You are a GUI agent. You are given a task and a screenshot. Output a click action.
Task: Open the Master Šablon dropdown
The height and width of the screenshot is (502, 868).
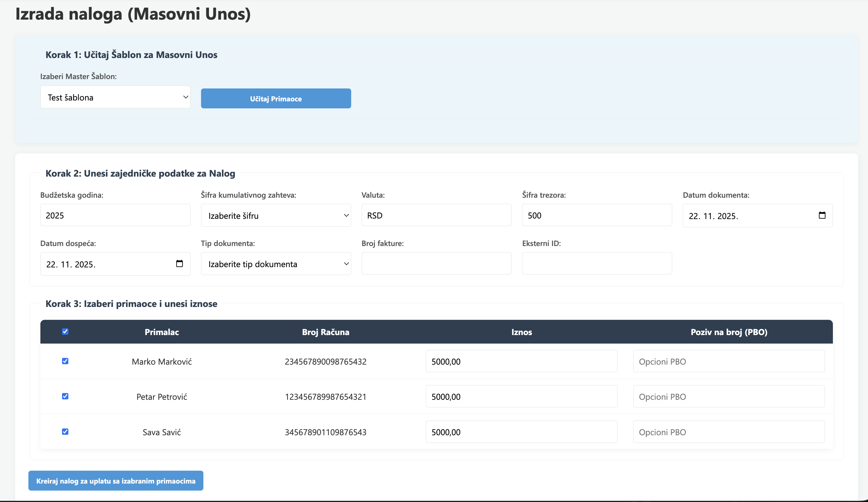click(x=115, y=97)
